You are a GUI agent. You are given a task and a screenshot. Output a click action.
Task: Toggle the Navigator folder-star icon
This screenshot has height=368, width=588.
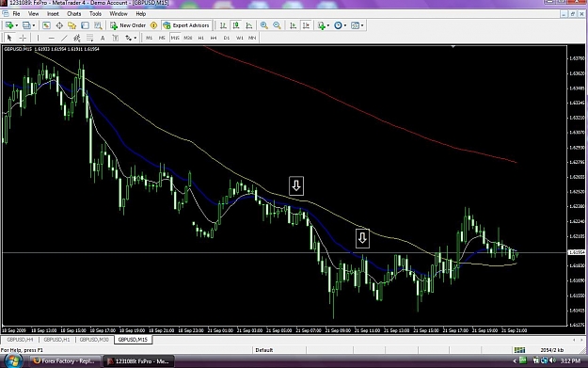pyautogui.click(x=72, y=25)
